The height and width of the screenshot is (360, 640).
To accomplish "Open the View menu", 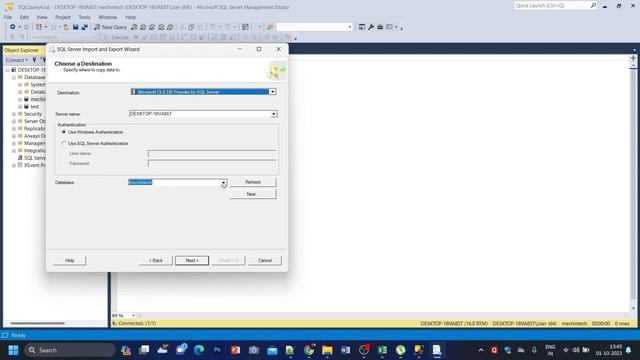I will 42,17.
